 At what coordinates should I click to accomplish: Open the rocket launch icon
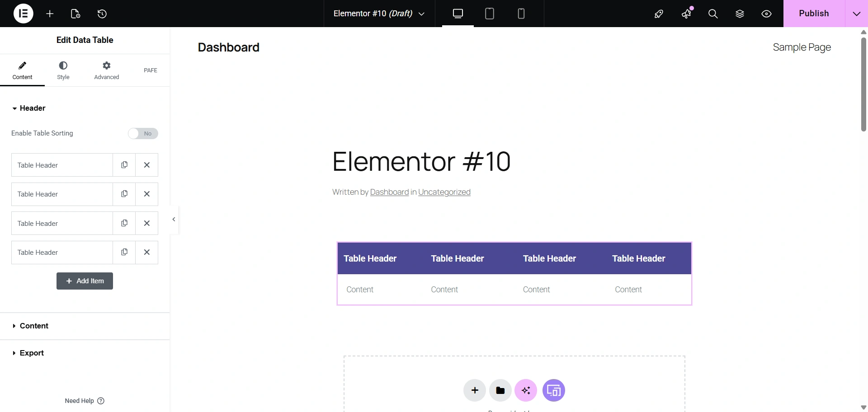[659, 14]
